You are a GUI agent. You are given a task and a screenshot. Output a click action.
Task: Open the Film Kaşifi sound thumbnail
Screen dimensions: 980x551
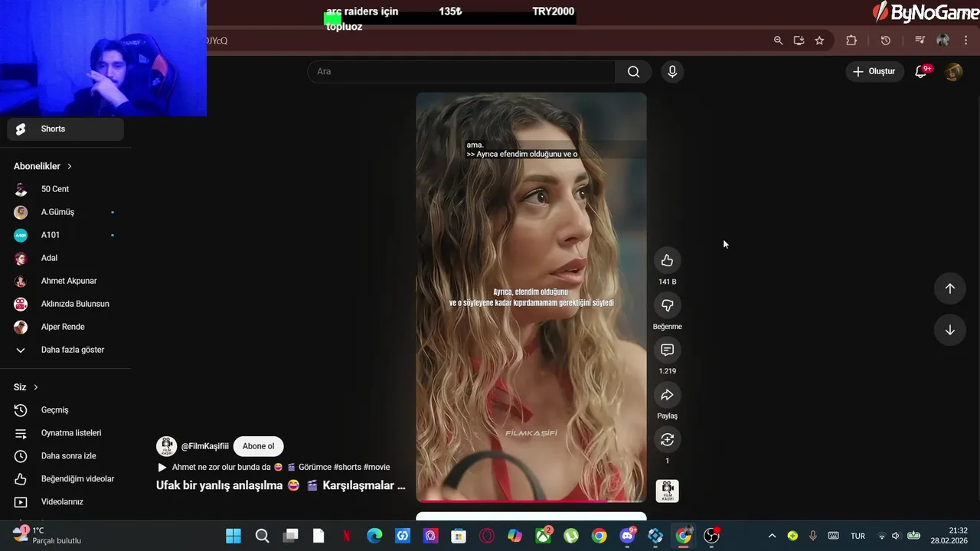(667, 491)
